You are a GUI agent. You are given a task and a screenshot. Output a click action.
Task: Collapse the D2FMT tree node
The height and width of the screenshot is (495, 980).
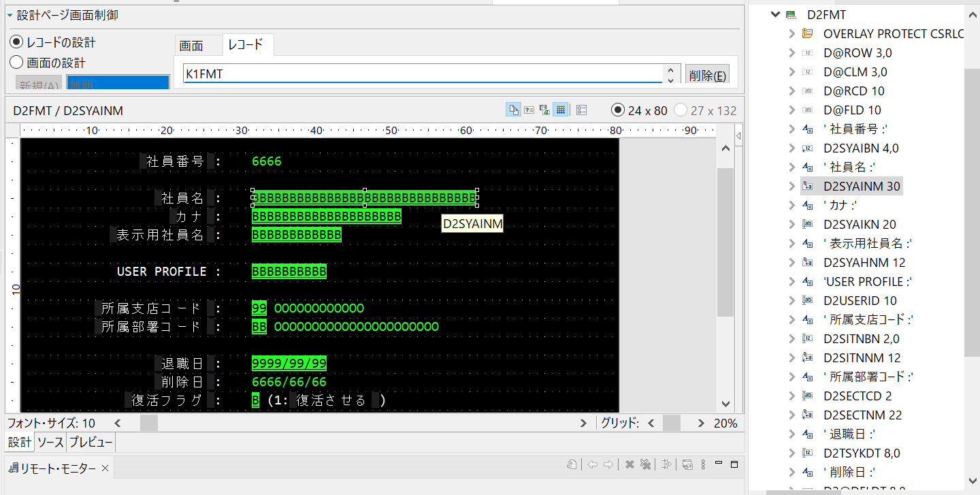pyautogui.click(x=774, y=14)
